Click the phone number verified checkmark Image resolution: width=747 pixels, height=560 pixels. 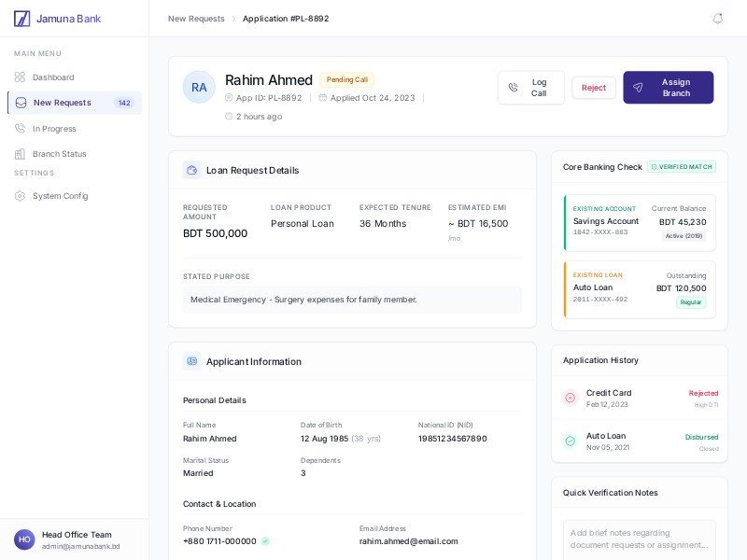coord(265,541)
